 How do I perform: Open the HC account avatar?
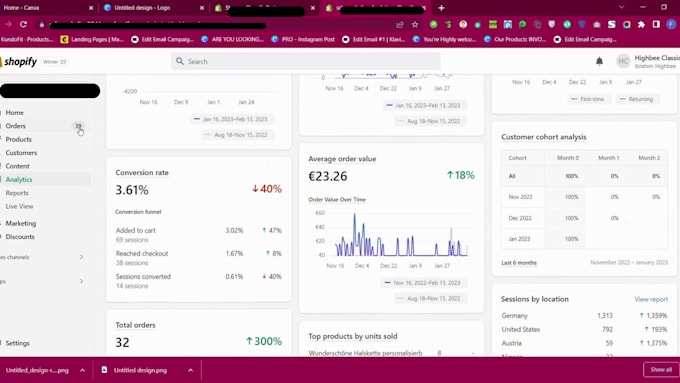tap(623, 61)
